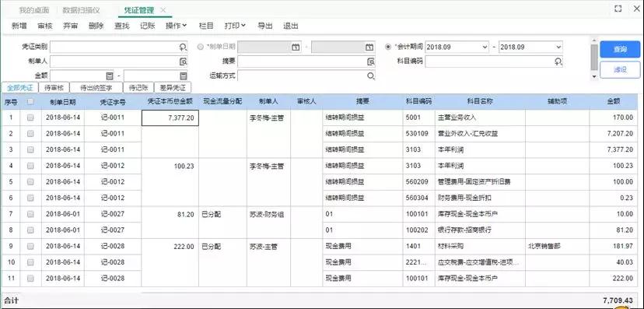The width and height of the screenshot is (644, 309).
Task: Check the checkbox for row 1
Action: 30,118
